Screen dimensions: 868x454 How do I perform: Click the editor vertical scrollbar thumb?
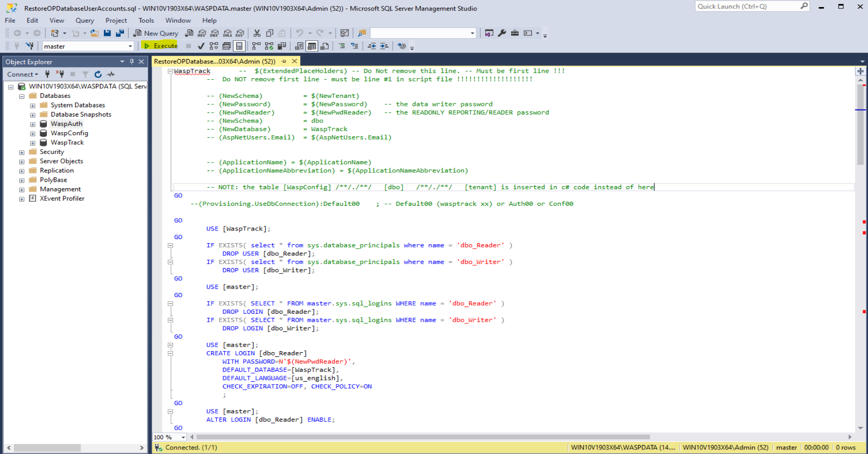(x=860, y=125)
